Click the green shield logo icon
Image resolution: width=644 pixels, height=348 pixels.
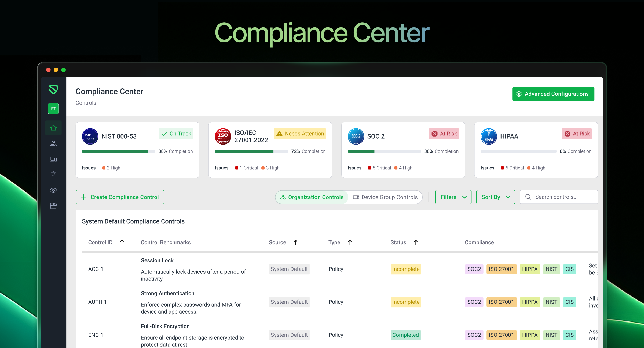point(53,90)
